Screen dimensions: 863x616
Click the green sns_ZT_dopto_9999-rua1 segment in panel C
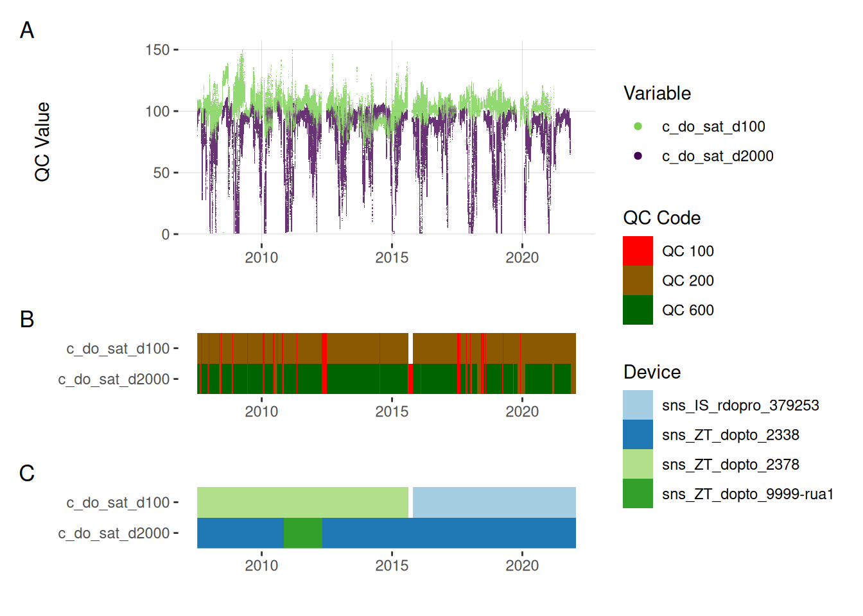302,533
